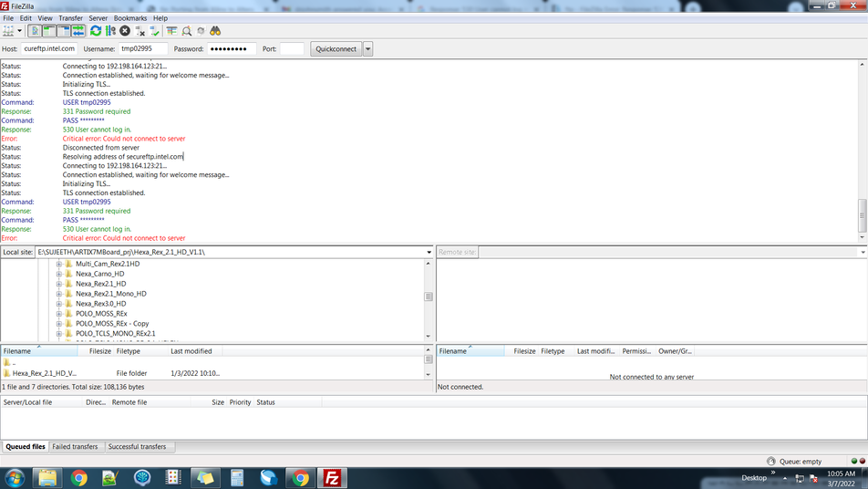Click the Username input field

[x=143, y=48]
